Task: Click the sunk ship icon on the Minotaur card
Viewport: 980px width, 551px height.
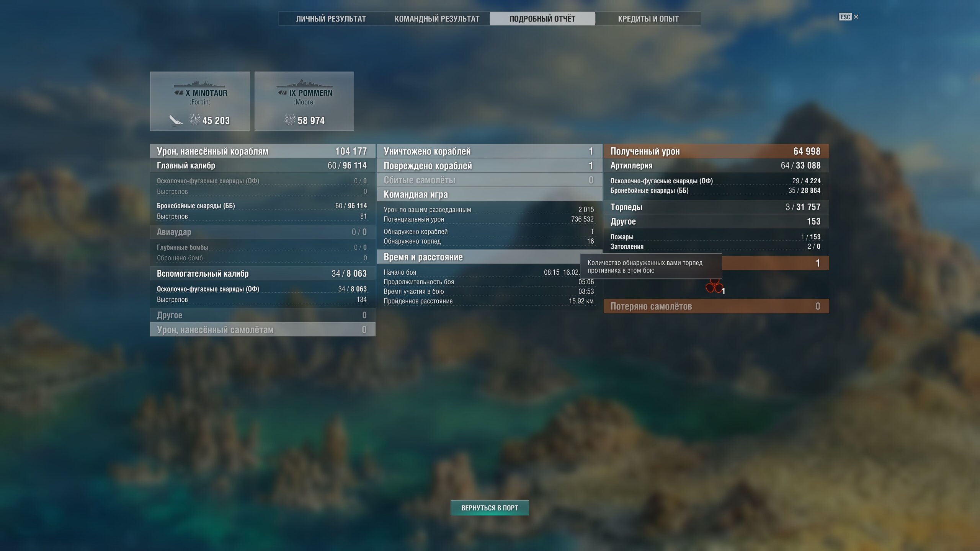Action: tap(175, 120)
